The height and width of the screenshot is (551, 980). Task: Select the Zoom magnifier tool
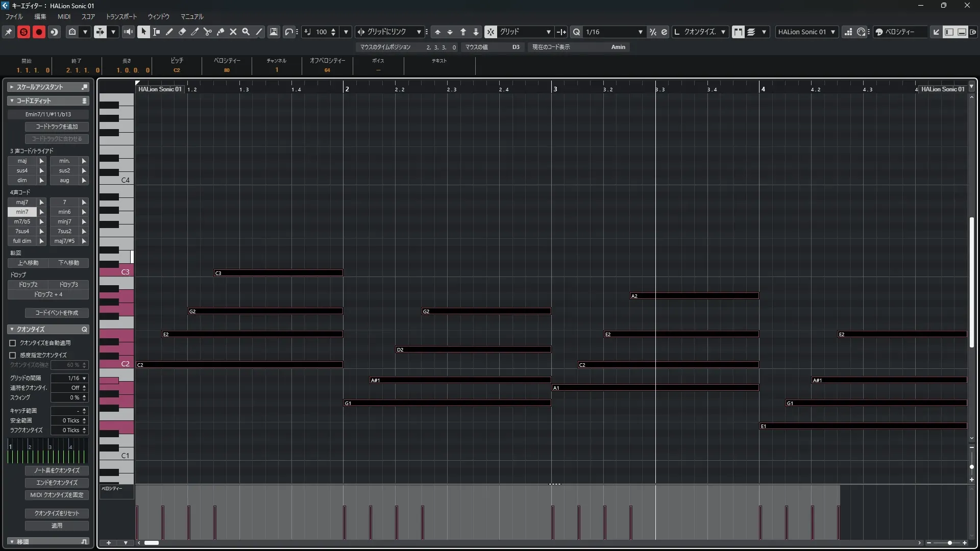point(246,32)
